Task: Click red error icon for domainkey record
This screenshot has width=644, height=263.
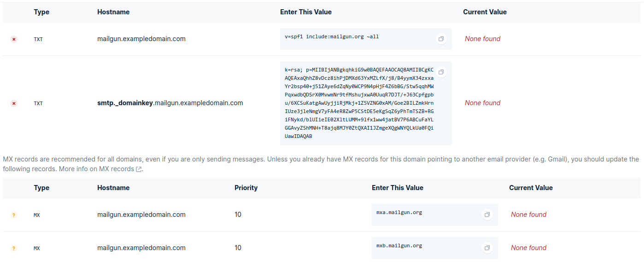Action: pyautogui.click(x=14, y=103)
